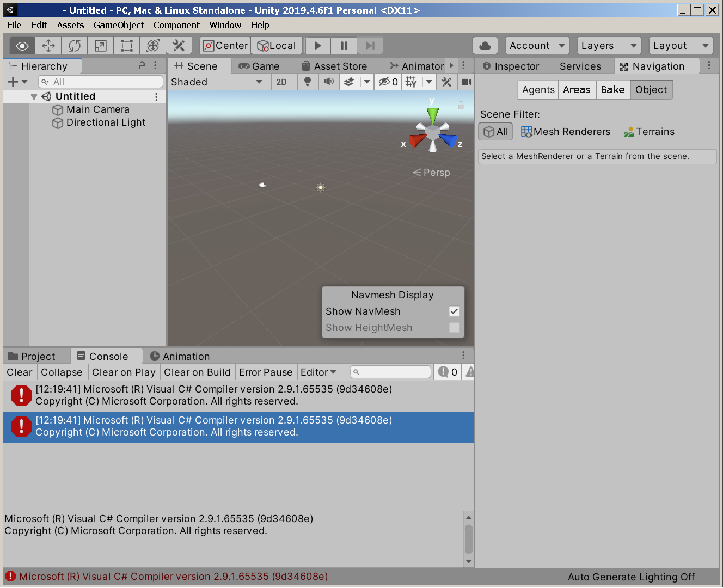Toggle scene grid visibility icon

[x=411, y=82]
